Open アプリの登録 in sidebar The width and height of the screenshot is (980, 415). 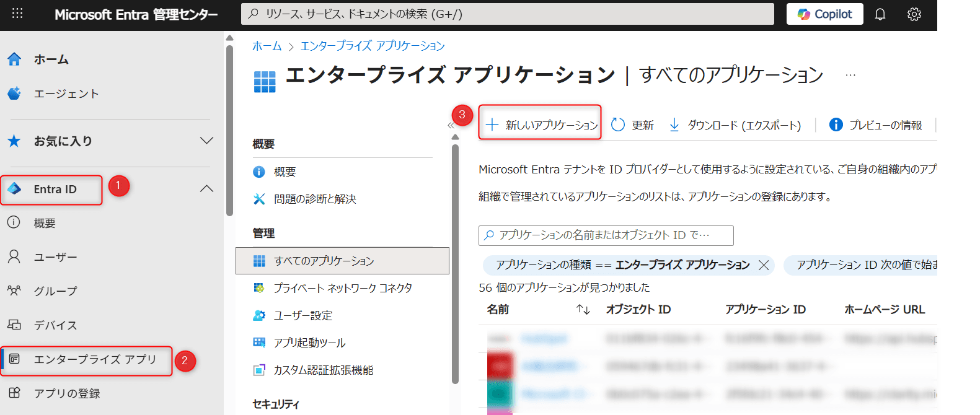coord(66,393)
